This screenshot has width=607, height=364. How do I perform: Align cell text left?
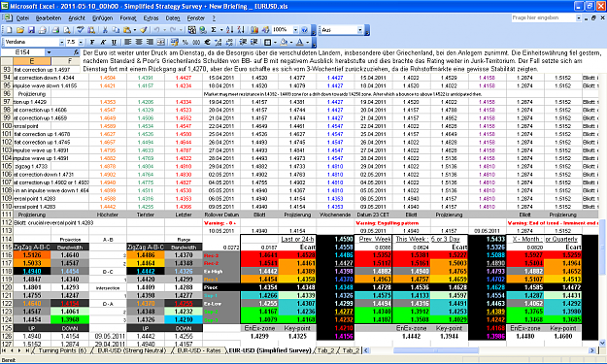[x=127, y=42]
